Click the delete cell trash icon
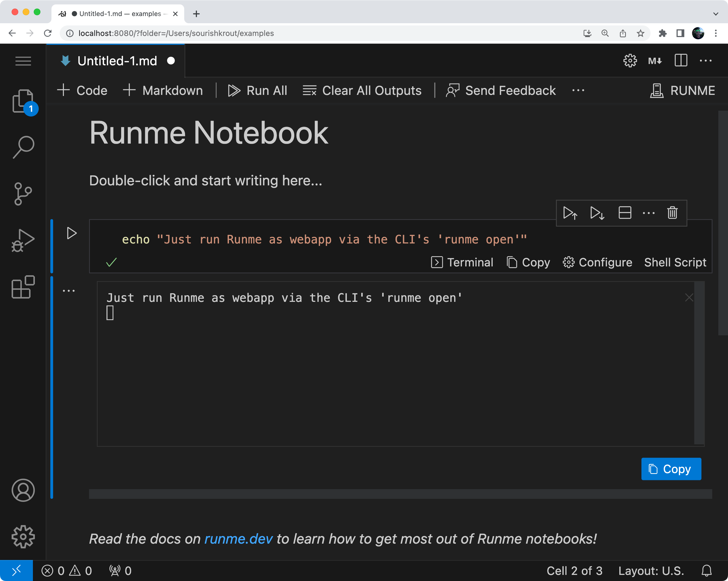728x581 pixels. pos(673,212)
